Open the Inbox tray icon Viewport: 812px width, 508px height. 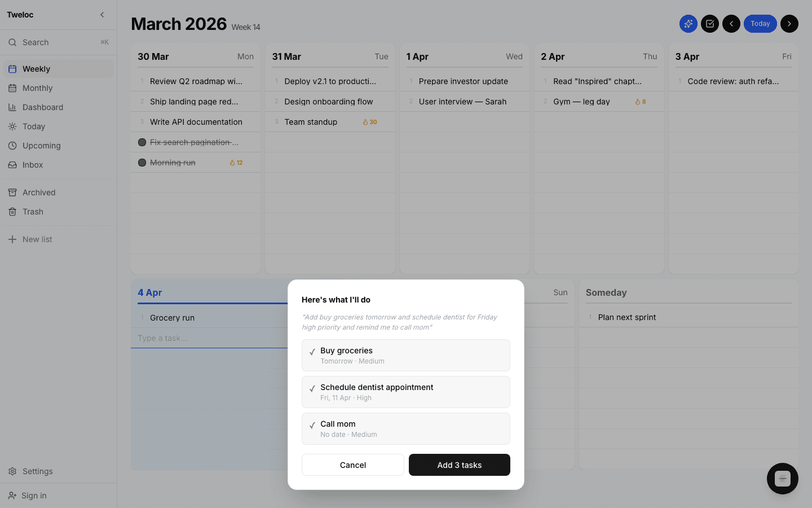(12, 165)
